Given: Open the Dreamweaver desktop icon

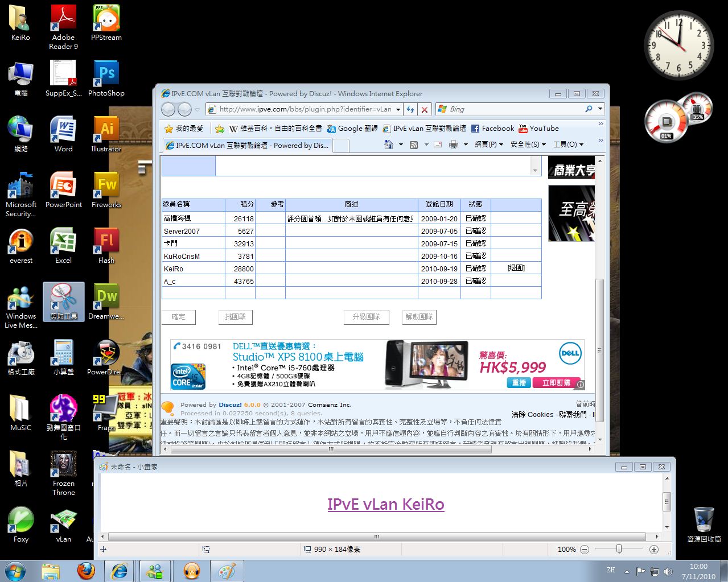Looking at the screenshot, I should [106, 302].
